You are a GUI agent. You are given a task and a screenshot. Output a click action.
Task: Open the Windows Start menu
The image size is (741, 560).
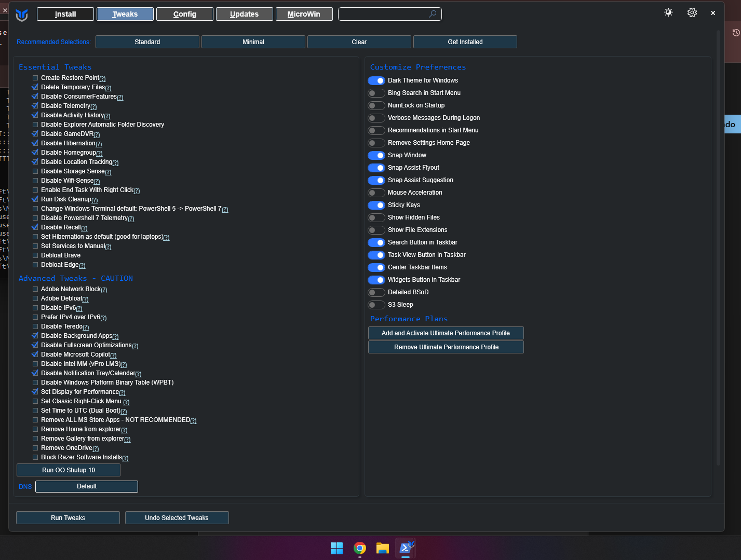coord(336,548)
